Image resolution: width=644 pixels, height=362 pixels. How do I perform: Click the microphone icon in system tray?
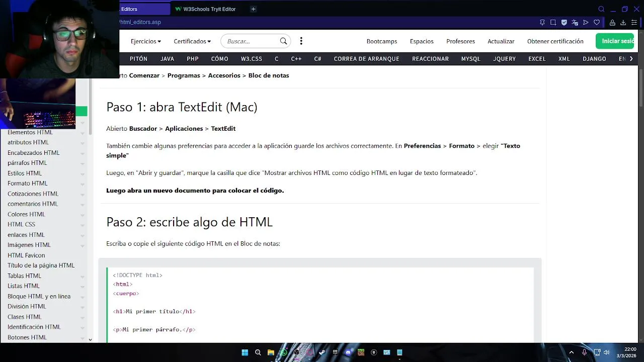[584, 352]
